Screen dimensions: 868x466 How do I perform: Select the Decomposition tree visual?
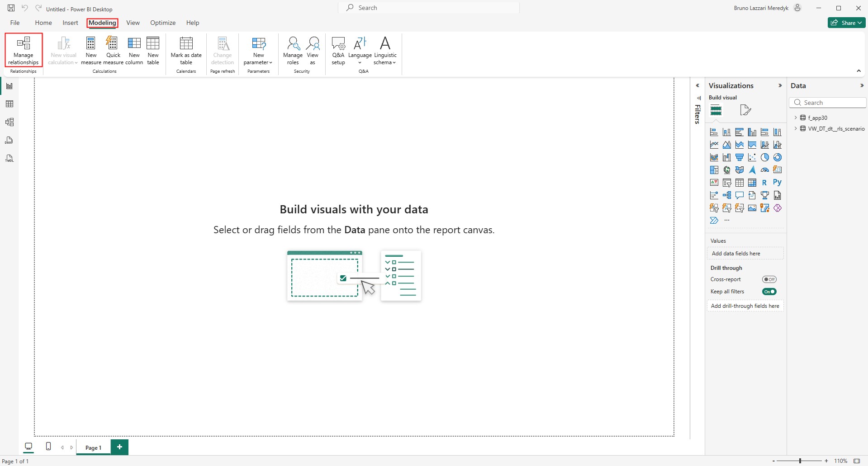click(727, 195)
